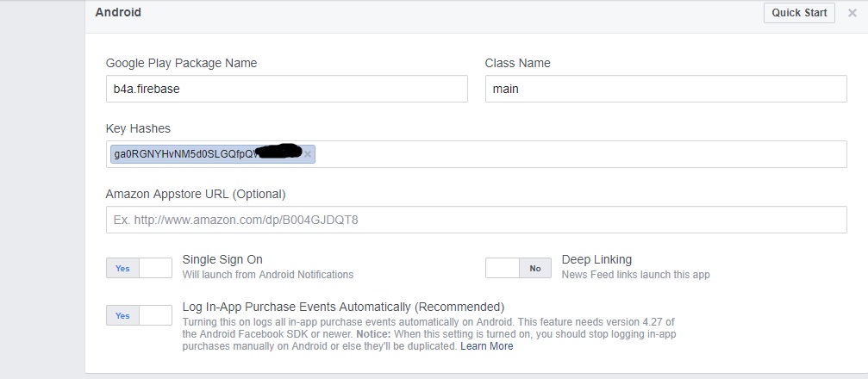The width and height of the screenshot is (868, 379).
Task: Click the Amazon Appstore URL (Optional) label
Action: click(x=195, y=194)
